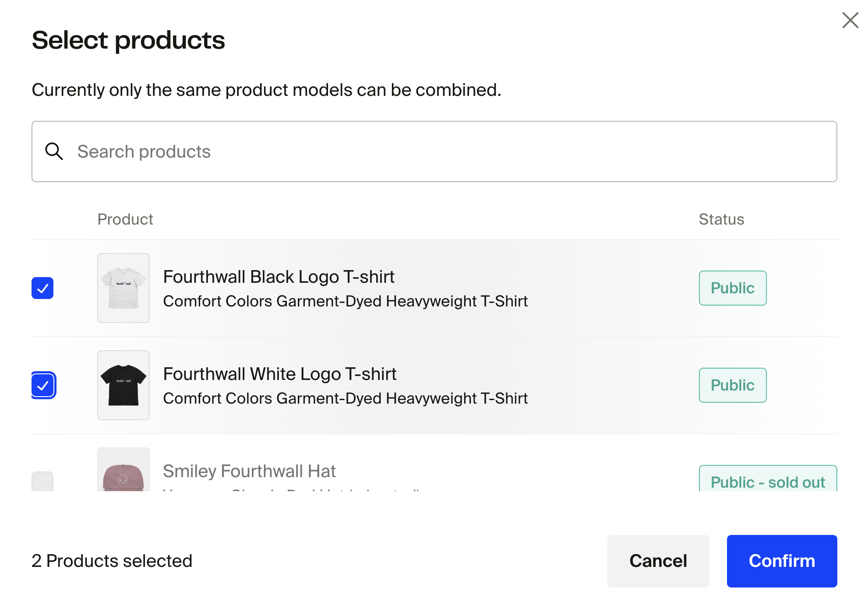
Task: Click Public status badge for White Logo T-shirt
Action: [x=732, y=385]
